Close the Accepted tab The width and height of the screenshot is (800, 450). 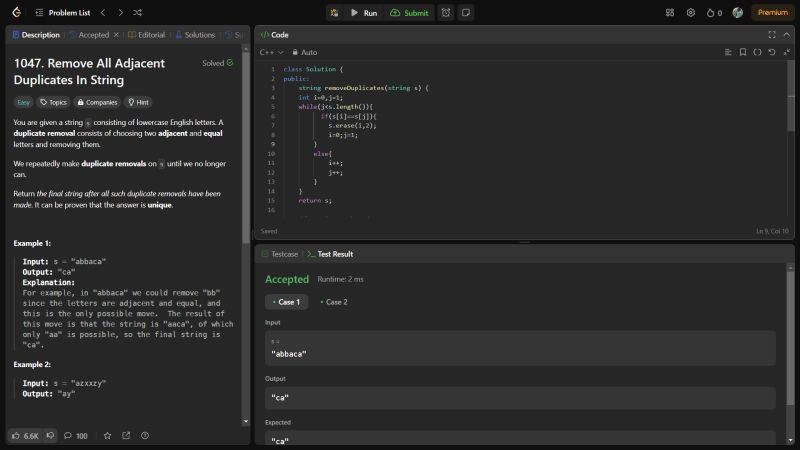pos(116,35)
